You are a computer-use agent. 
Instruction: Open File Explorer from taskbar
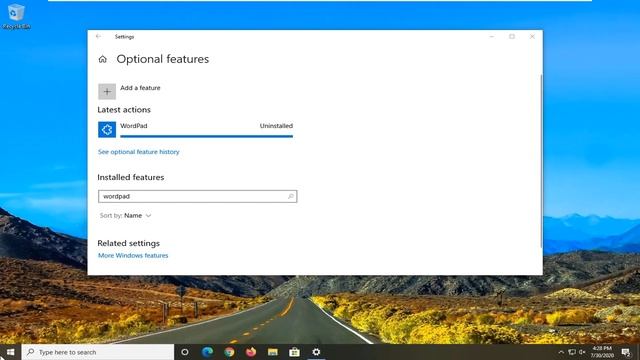coord(273,352)
